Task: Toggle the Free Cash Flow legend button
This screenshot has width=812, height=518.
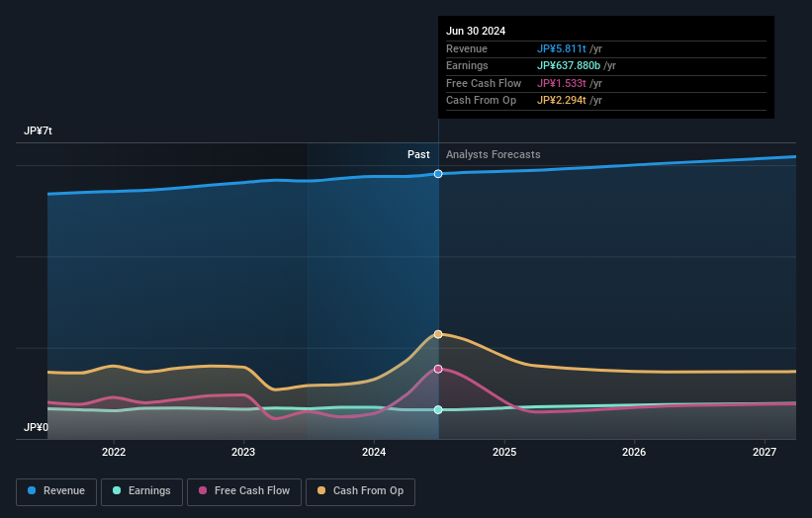Action: (x=244, y=491)
